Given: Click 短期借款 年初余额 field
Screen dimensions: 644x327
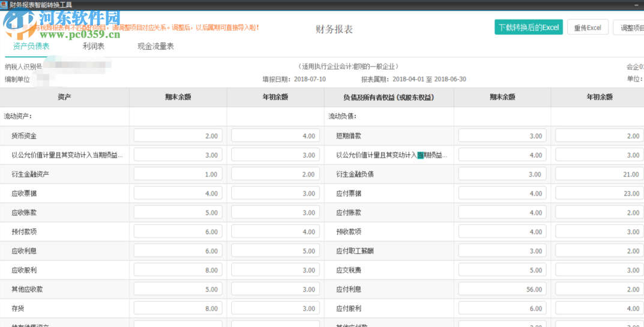Looking at the screenshot, I should [x=600, y=136].
